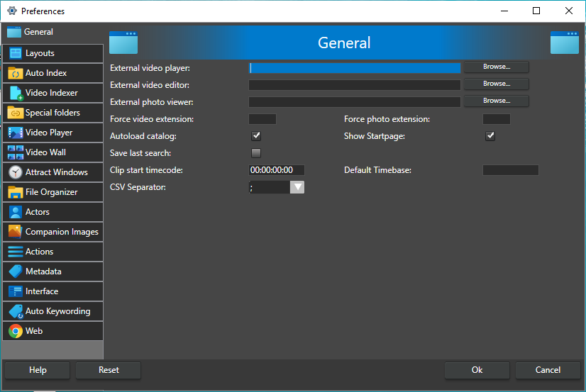Click the Default Timebase input field
The image size is (586, 392).
[x=510, y=170]
